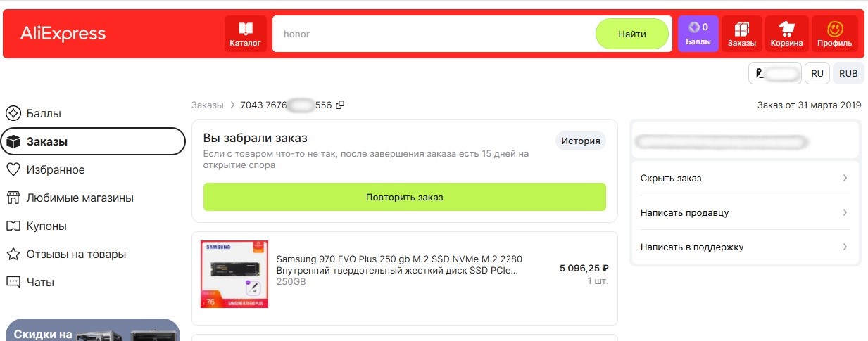
Task: Click the Повторить заказ button
Action: (405, 197)
